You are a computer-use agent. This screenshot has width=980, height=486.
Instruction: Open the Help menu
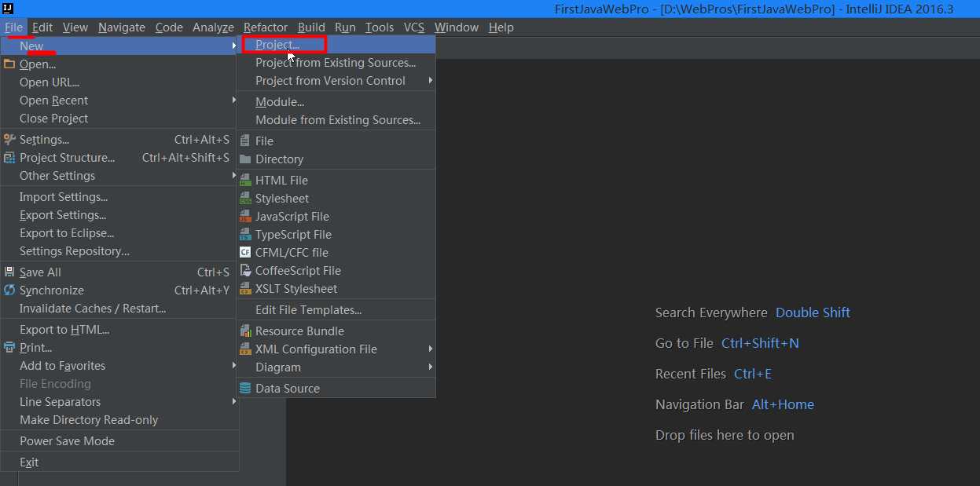tap(501, 27)
